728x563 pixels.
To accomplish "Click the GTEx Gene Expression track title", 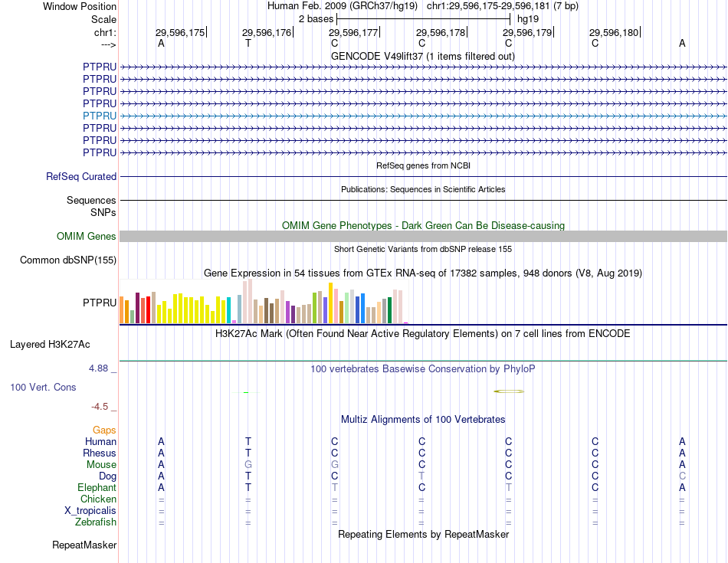I will [x=423, y=273].
